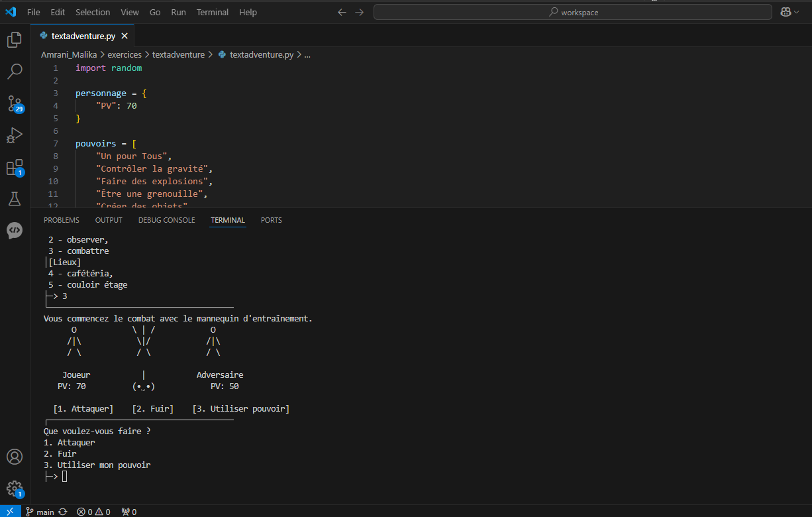
Task: Click the 'personnage = {' code line
Action: [x=111, y=93]
